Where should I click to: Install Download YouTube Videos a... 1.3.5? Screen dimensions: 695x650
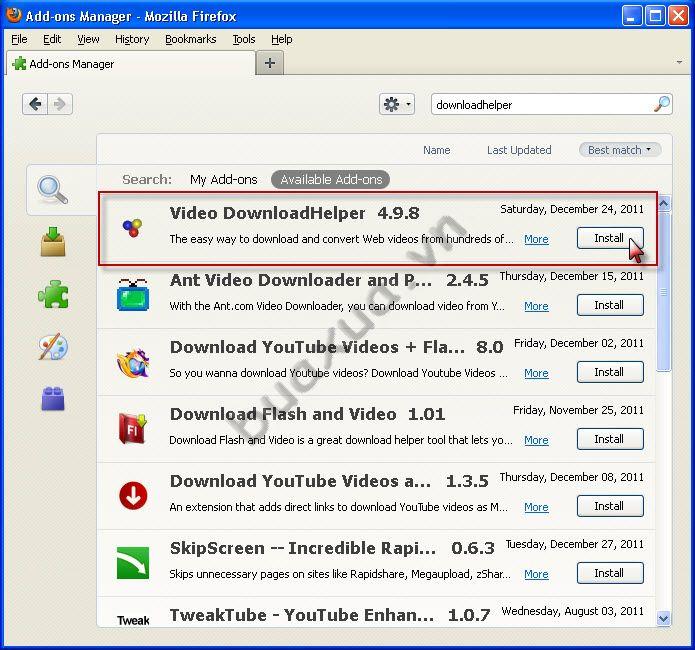610,506
